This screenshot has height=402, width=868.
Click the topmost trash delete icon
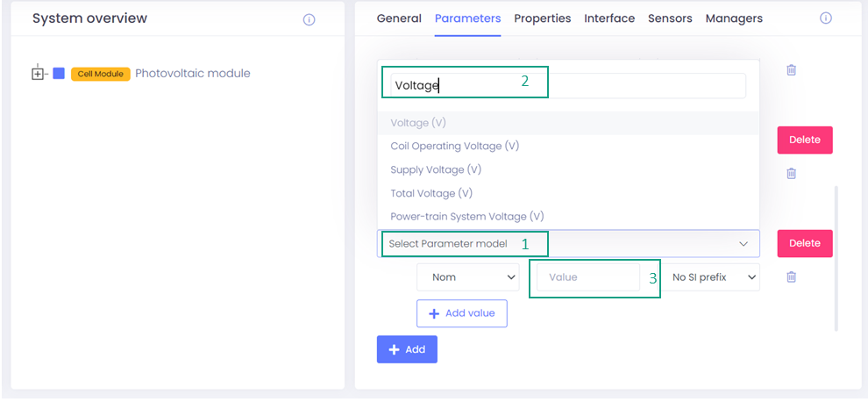791,70
